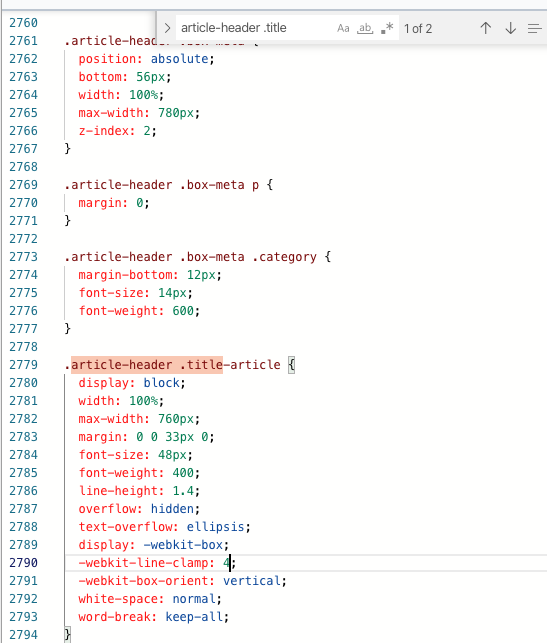Click the '1 of 2' match count

(417, 29)
